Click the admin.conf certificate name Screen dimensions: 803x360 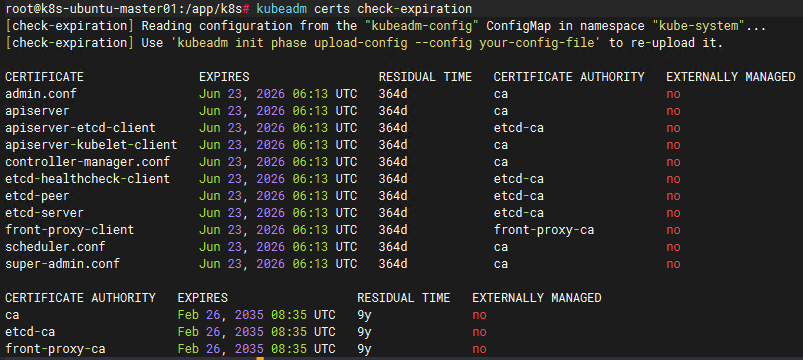click(41, 94)
